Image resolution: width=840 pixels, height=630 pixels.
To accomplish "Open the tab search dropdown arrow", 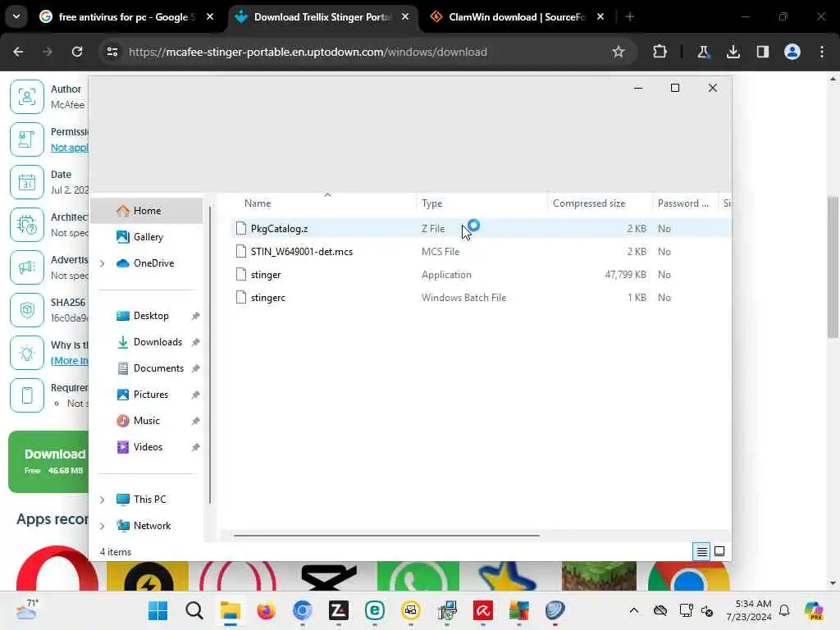I will (16, 16).
